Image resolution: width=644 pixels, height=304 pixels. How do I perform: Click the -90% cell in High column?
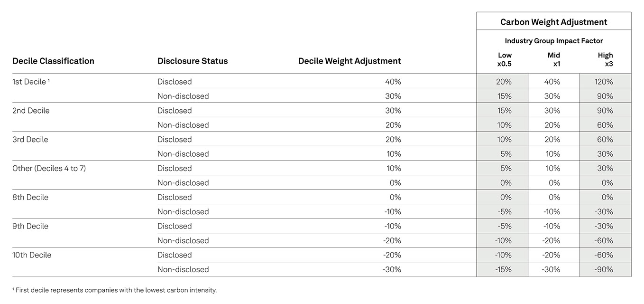[604, 269]
